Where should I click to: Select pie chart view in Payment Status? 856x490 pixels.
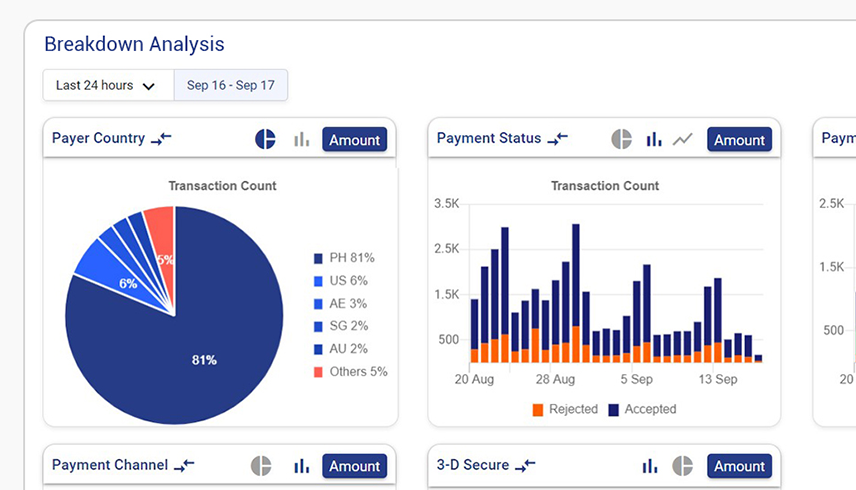point(622,140)
